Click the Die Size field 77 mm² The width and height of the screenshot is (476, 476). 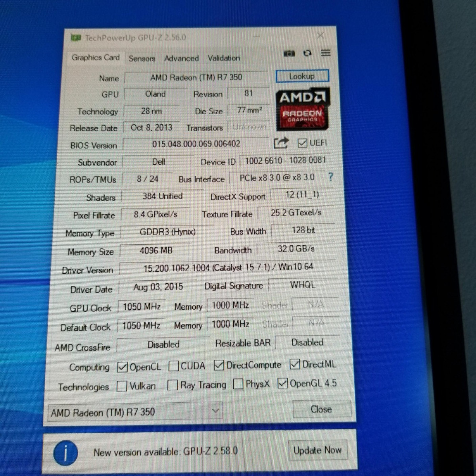tap(249, 111)
